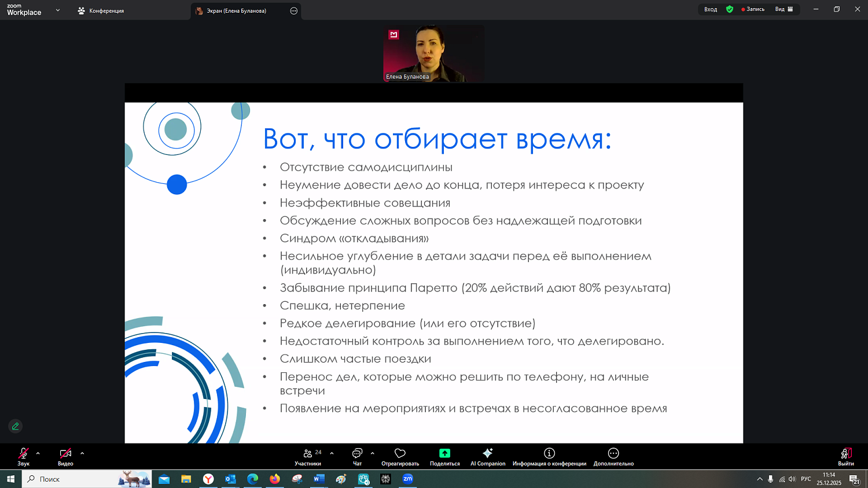Leave the meeting via Выйти

845,457
